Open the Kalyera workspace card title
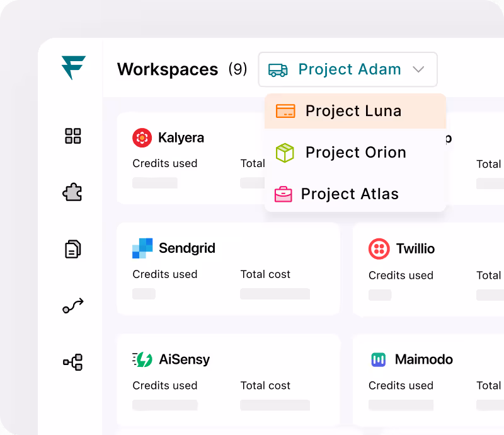Screen dimensions: 504x435 coord(181,137)
